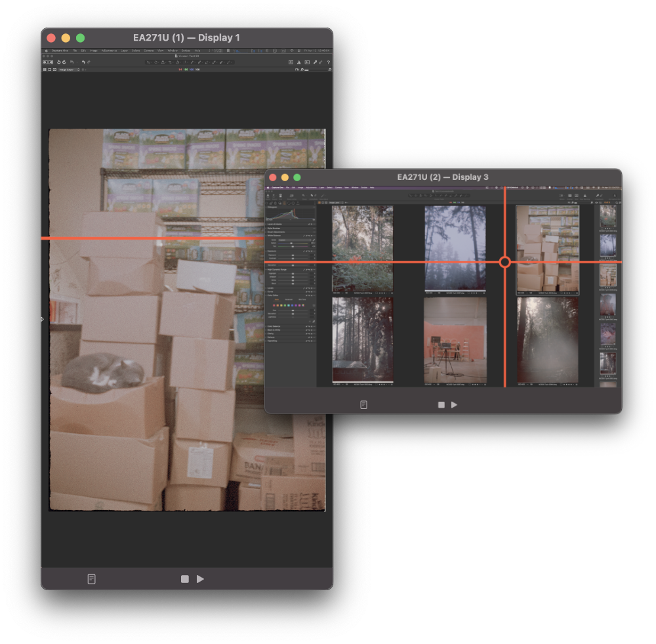The width and height of the screenshot is (656, 644).
Task: Click the undo arrow in Display 1 toolbar
Action: (x=83, y=62)
